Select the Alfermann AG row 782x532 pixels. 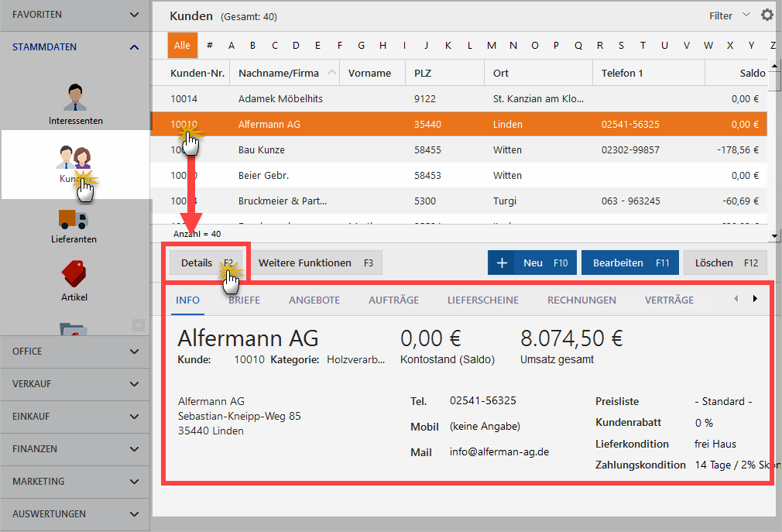pos(459,124)
